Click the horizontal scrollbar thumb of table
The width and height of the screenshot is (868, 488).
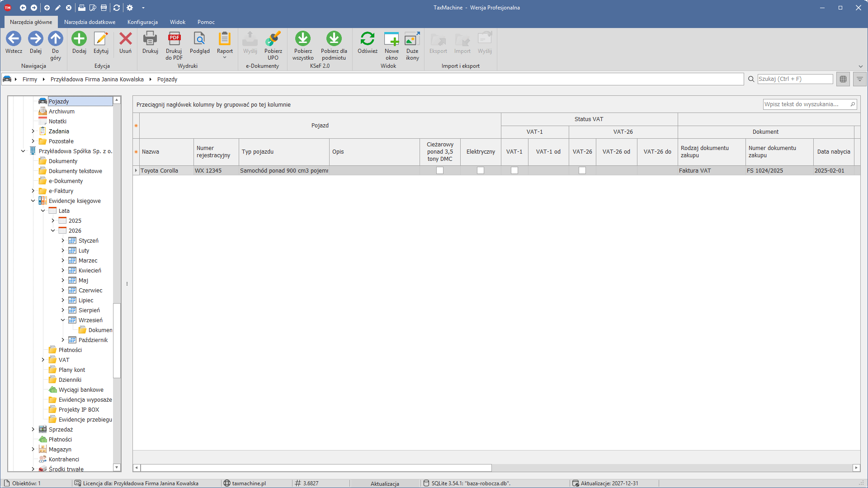316,468
